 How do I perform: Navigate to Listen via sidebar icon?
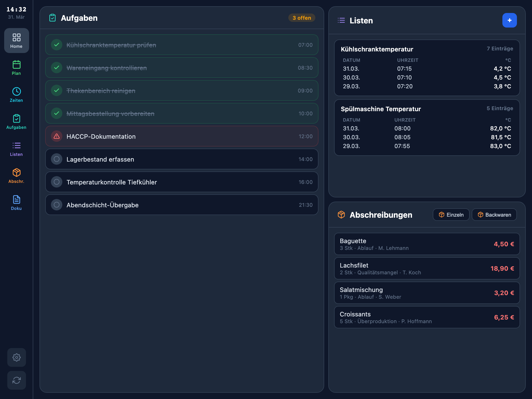(16, 148)
